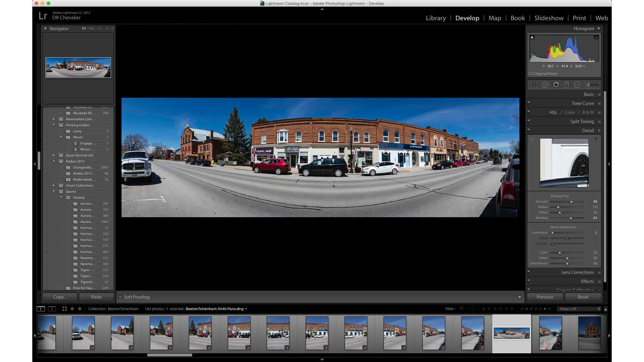The height and width of the screenshot is (362, 644).
Task: Click the Reset button
Action: [583, 297]
